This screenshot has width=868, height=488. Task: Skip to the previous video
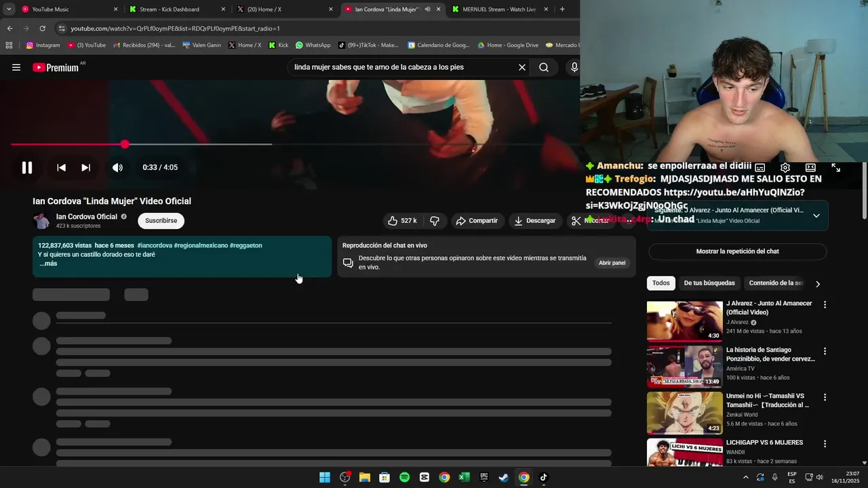click(x=61, y=167)
